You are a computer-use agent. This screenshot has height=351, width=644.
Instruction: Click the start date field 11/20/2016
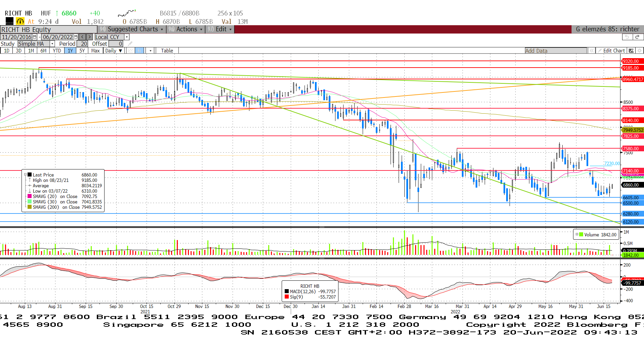(x=16, y=37)
